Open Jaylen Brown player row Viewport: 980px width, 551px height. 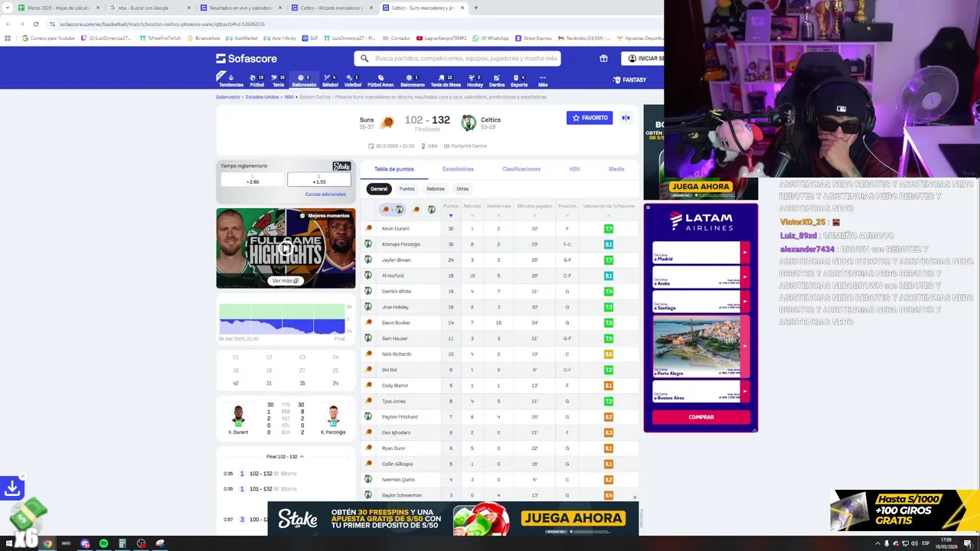pyautogui.click(x=500, y=260)
